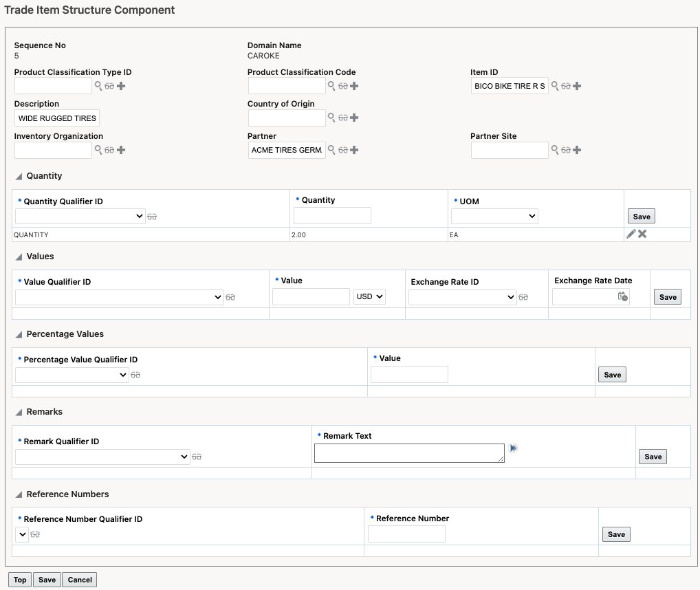The image size is (700, 590).
Task: Edit the QUANTITY row with pencil icon
Action: point(631,234)
